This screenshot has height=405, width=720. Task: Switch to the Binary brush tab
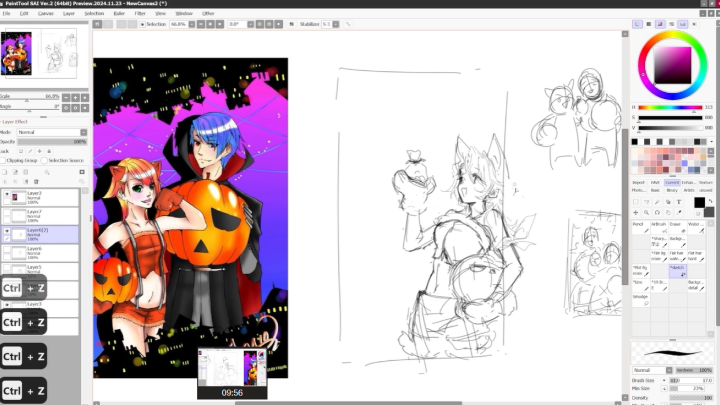click(x=672, y=190)
